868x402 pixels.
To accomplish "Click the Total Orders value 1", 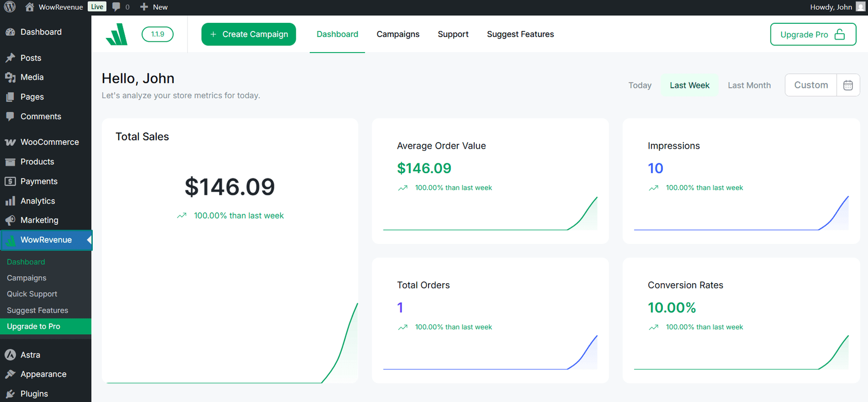I will 400,308.
